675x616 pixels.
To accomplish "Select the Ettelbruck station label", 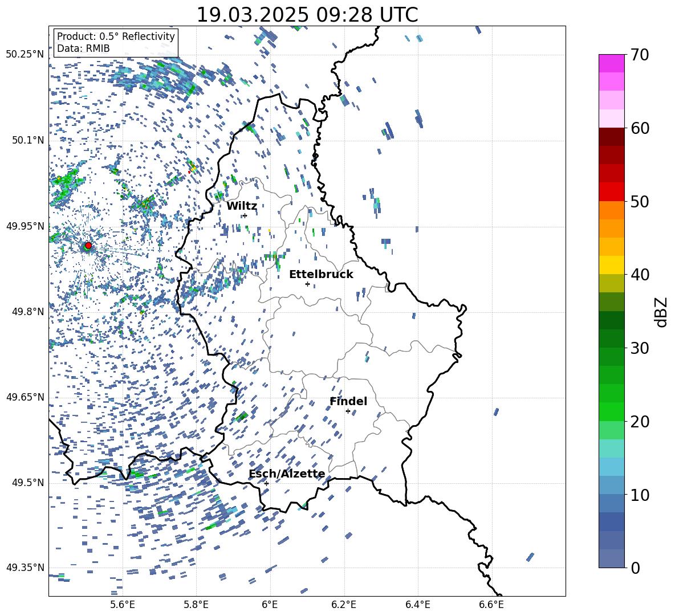I will pos(321,275).
